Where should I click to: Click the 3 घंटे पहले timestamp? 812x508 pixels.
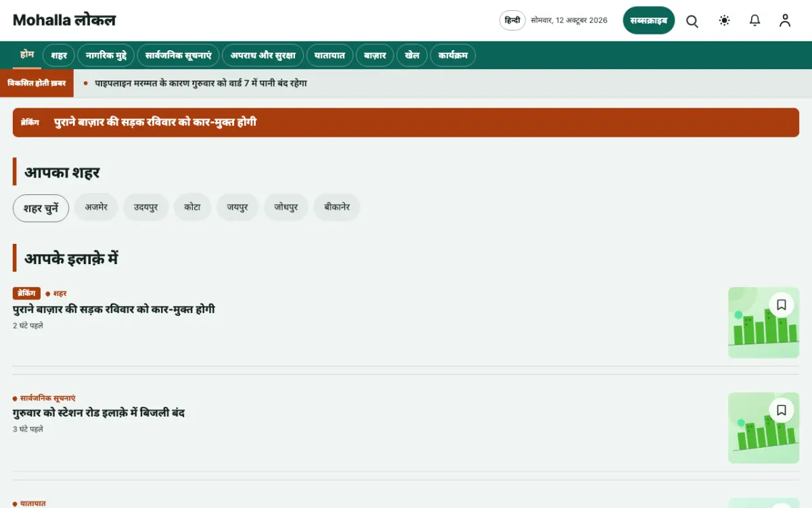(28, 429)
